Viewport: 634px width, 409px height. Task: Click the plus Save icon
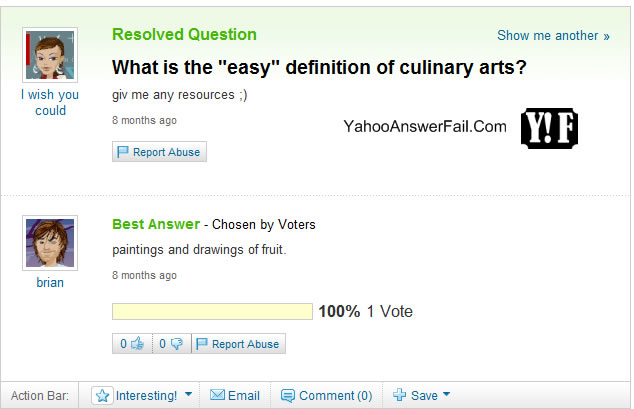coord(399,395)
